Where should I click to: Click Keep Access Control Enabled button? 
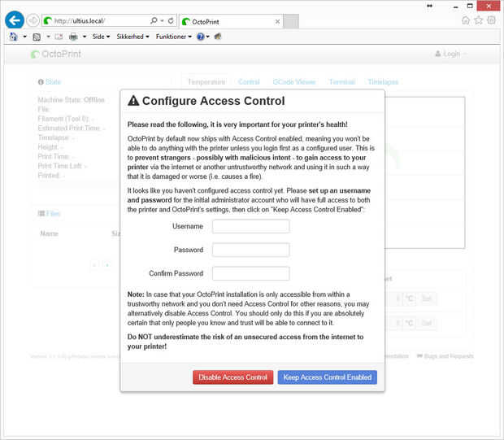click(328, 377)
